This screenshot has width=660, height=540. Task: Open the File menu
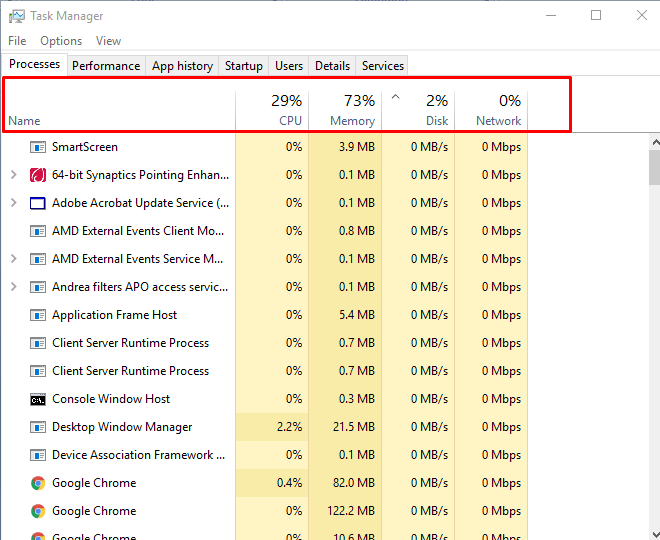(x=17, y=41)
